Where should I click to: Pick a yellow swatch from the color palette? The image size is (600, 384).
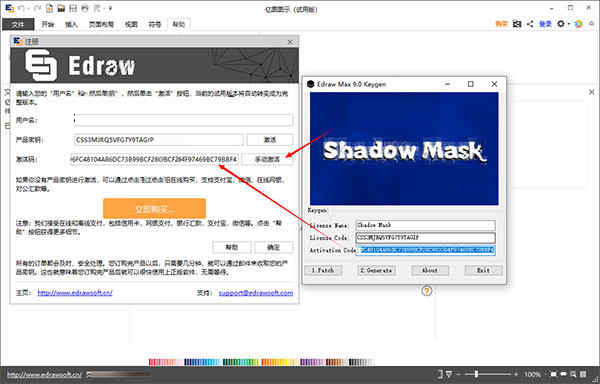click(284, 362)
